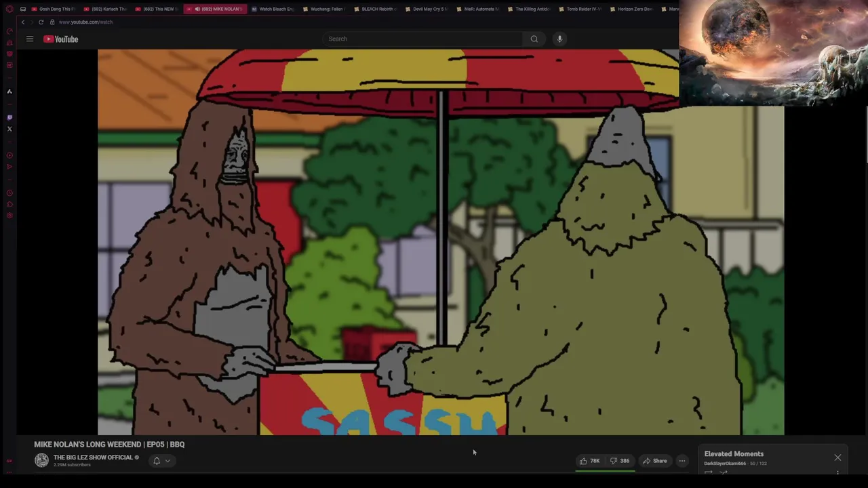
Task: Open The Big Lez Show channel avatar
Action: pyautogui.click(x=41, y=460)
